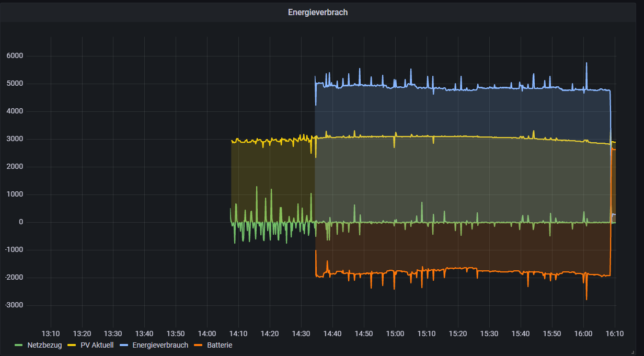
Task: Click the 15:30 time axis label
Action: 489,334
